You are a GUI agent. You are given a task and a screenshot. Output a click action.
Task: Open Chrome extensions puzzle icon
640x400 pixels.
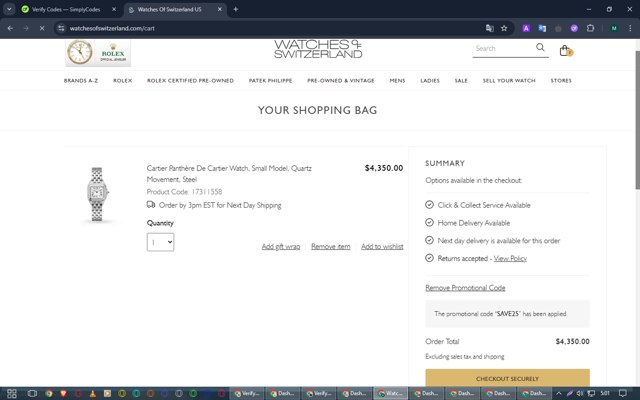(590, 28)
